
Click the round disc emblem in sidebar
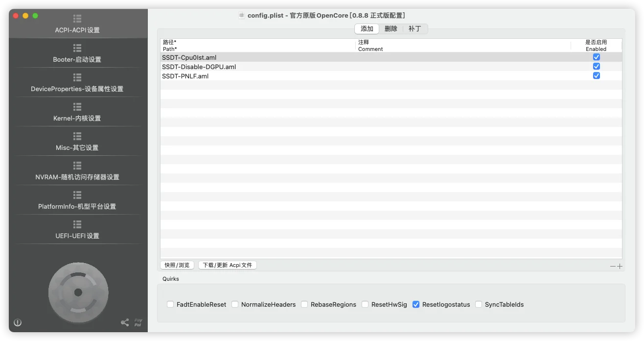pos(78,292)
